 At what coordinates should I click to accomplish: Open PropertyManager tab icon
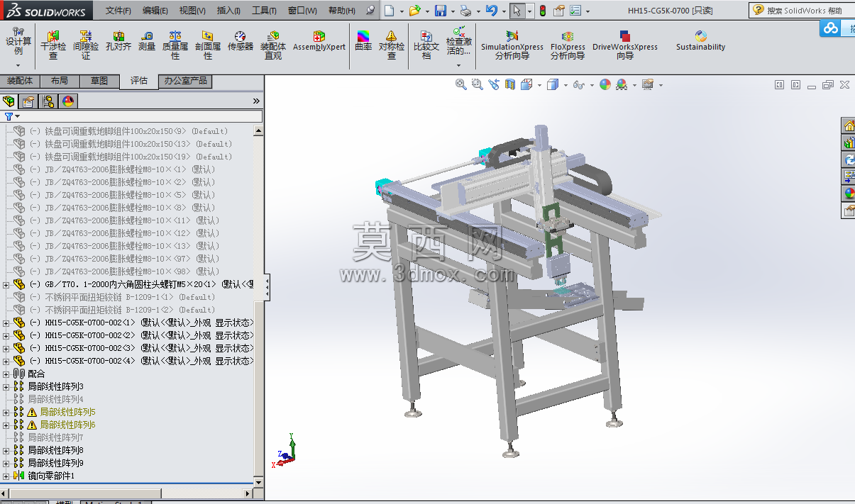tap(28, 101)
